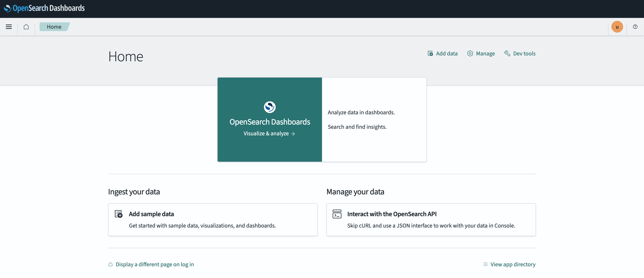Click the Ingest your data heading
644x278 pixels.
click(x=134, y=192)
